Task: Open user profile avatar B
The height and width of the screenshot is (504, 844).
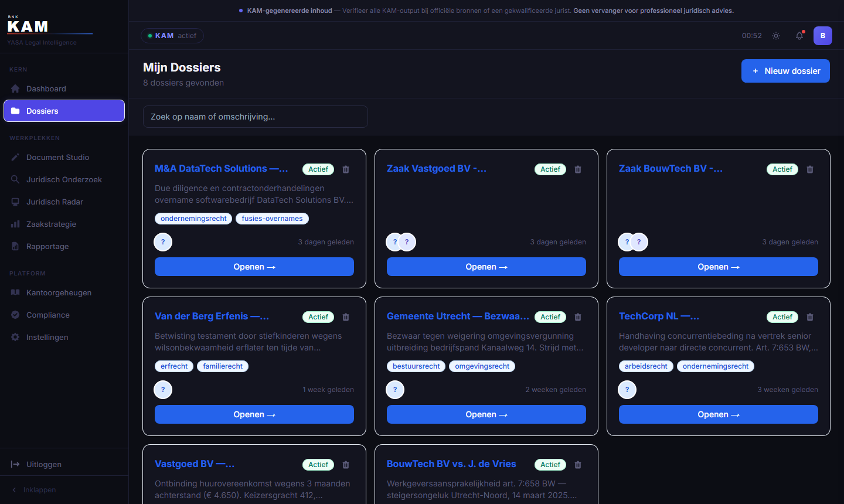Action: pos(823,36)
